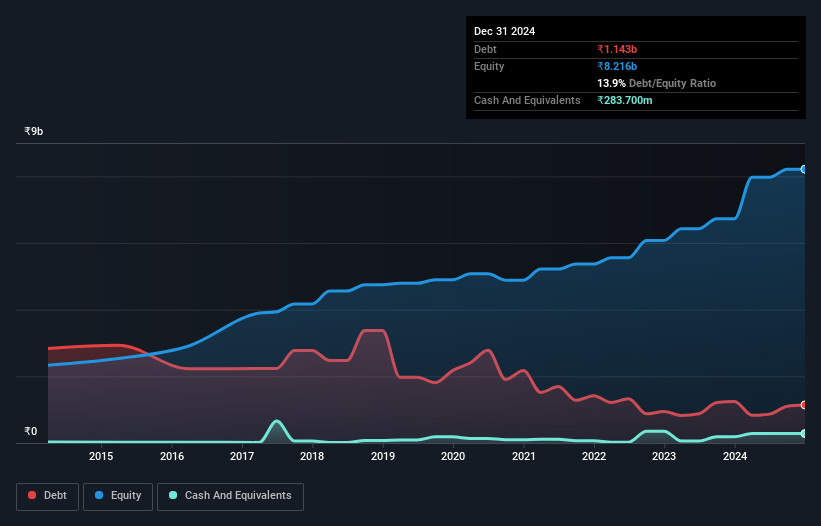821x526 pixels.
Task: Toggle the Cash And Equivalents legend button
Action: coord(230,496)
